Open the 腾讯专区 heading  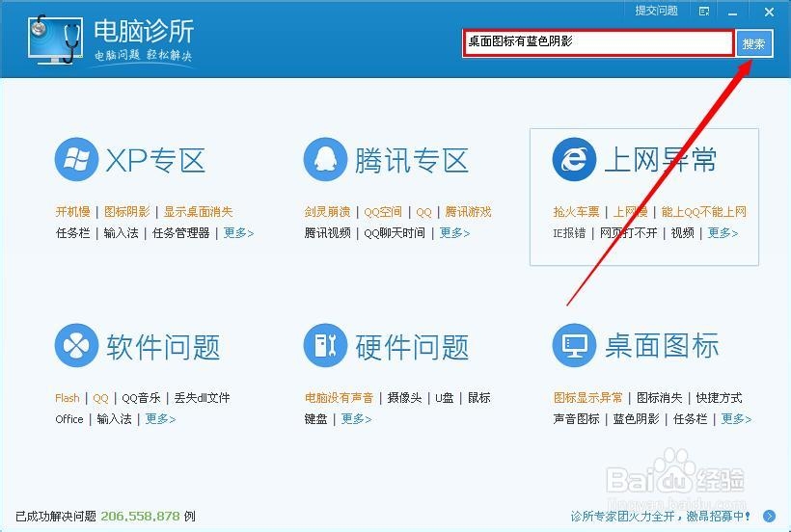click(412, 160)
